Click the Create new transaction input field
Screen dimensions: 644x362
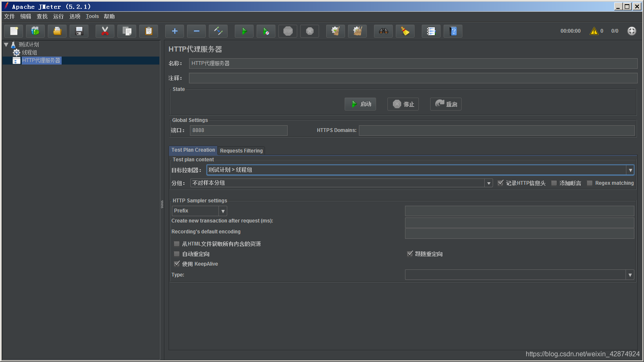point(519,222)
